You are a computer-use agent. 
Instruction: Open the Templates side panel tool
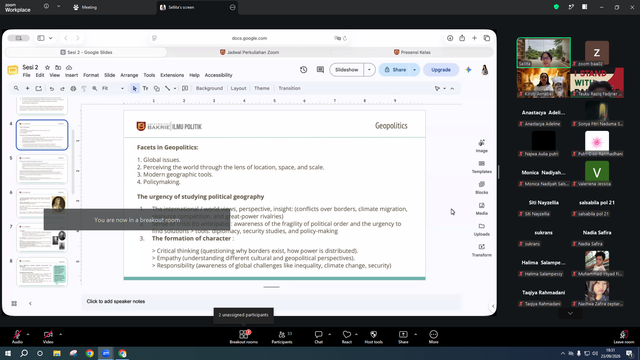click(482, 167)
